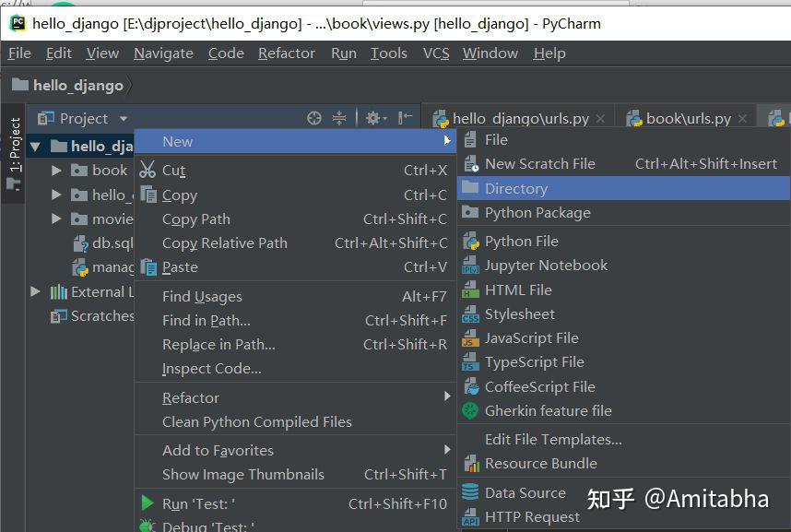Screen dimensions: 791x532
Task: Choose Clean Python Compiled Files
Action: [296, 421]
